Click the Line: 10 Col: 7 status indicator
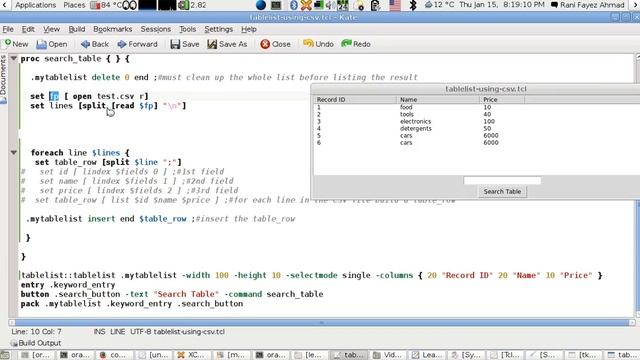The width and height of the screenshot is (640, 360). (36, 331)
